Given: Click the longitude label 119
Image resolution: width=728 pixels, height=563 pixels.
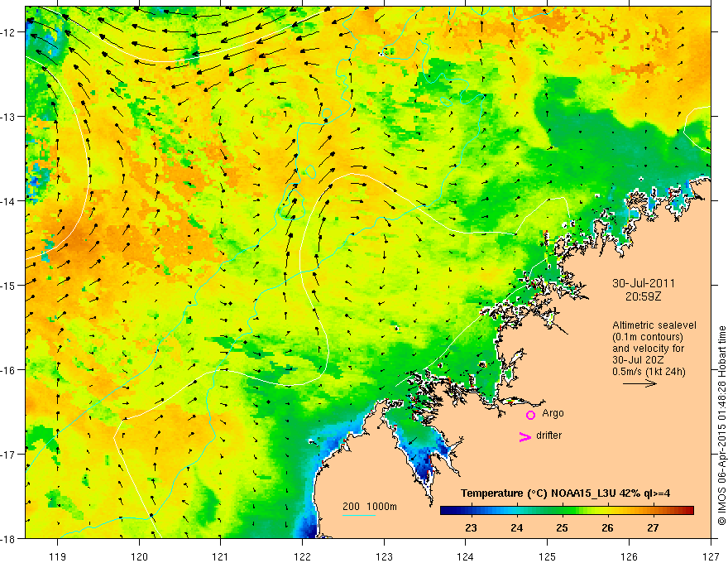Looking at the screenshot, I should click(x=58, y=556).
